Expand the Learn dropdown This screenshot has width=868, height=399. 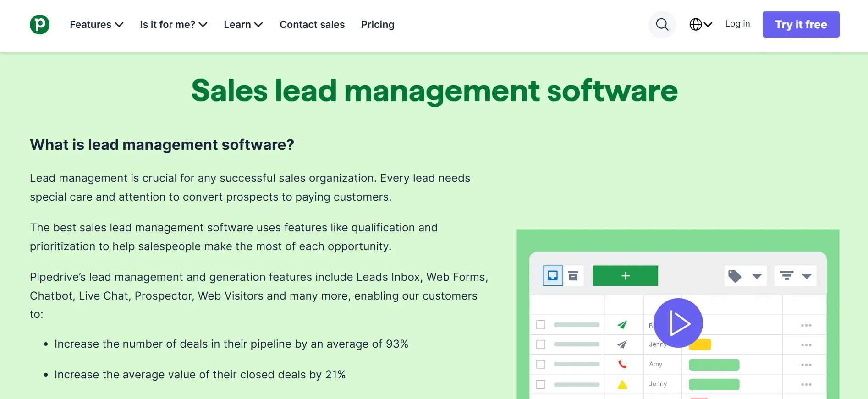click(243, 24)
